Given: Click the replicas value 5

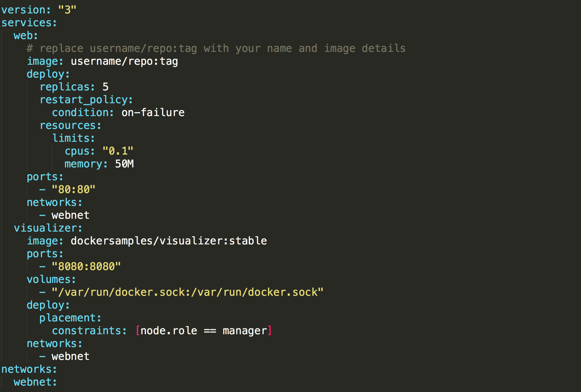Looking at the screenshot, I should tap(105, 87).
